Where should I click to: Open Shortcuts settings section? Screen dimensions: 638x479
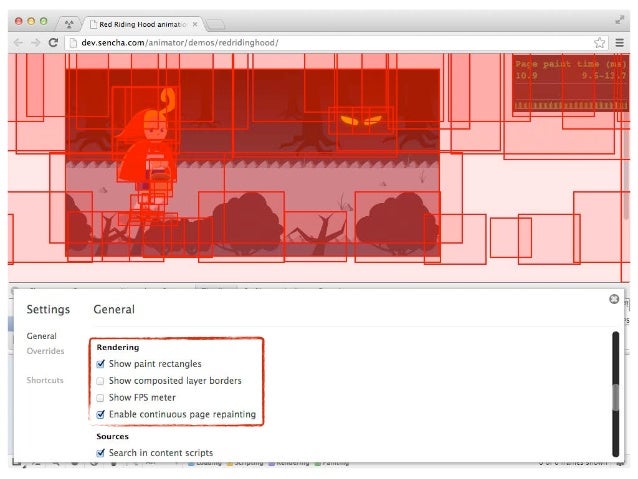pyautogui.click(x=45, y=380)
